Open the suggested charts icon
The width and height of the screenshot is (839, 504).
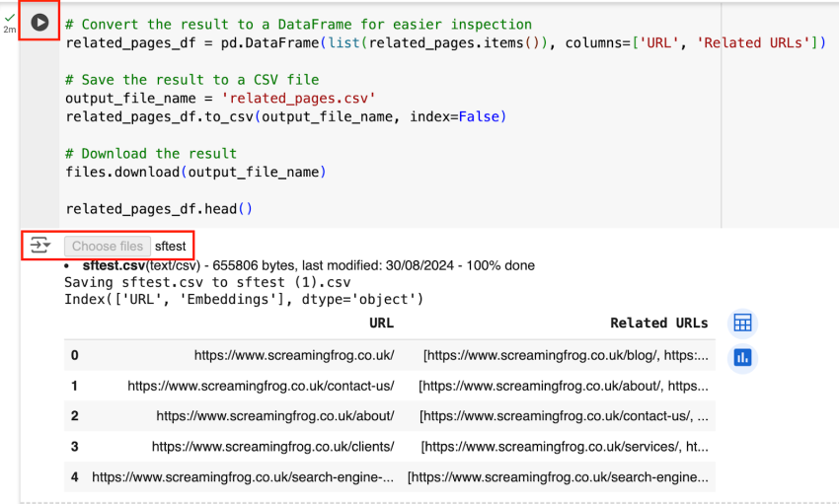(742, 357)
